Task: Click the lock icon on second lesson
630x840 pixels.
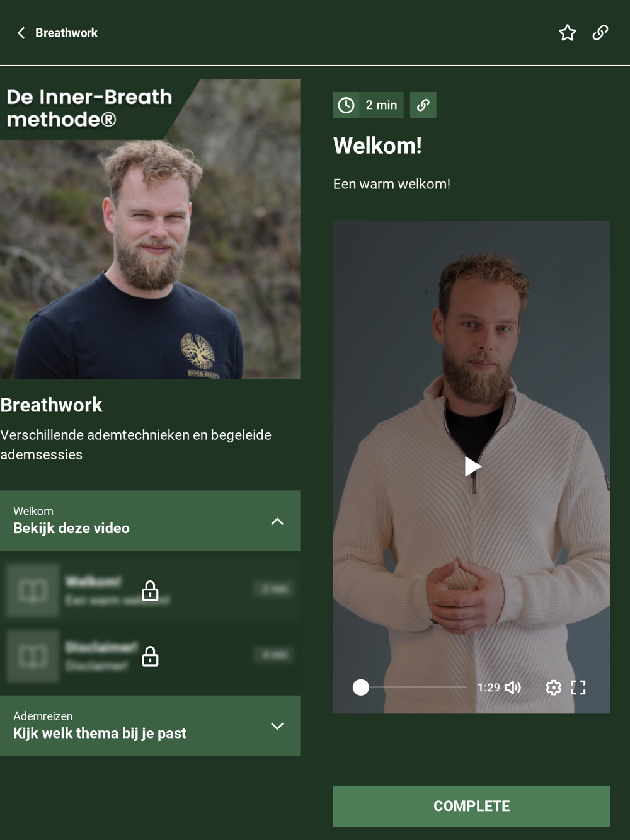Action: 150,656
